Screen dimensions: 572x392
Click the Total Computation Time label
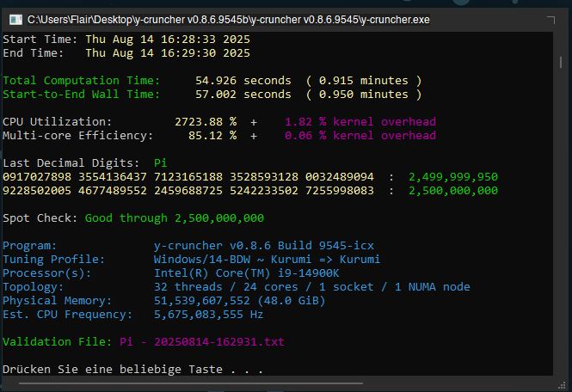coord(82,81)
